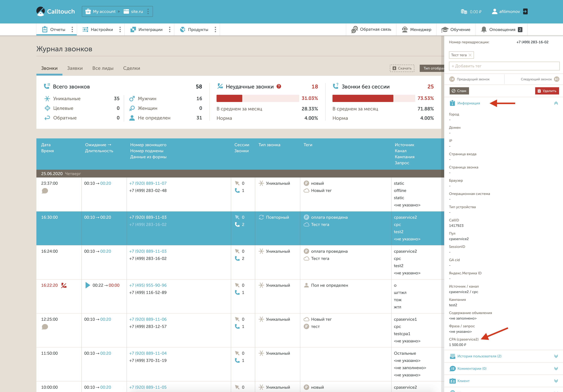563x392 pixels.
Task: Go to Следующий звонок
Action: pyautogui.click(x=540, y=79)
